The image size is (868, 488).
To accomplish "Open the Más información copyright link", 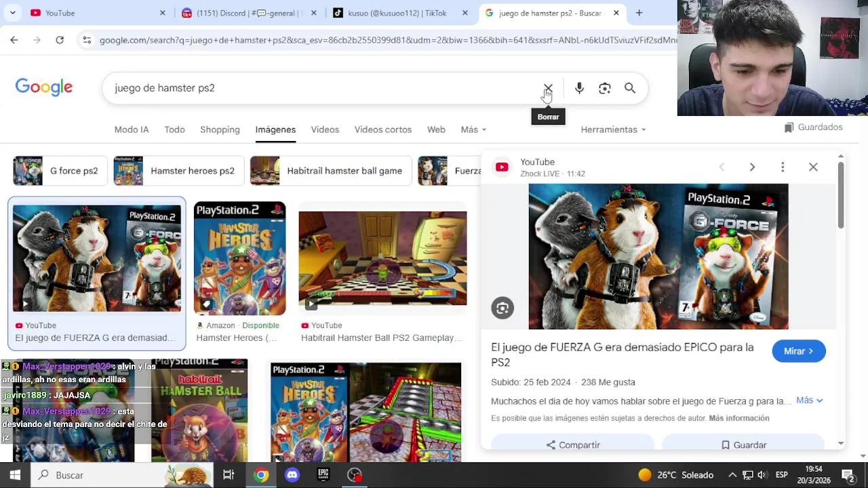I will tap(739, 418).
